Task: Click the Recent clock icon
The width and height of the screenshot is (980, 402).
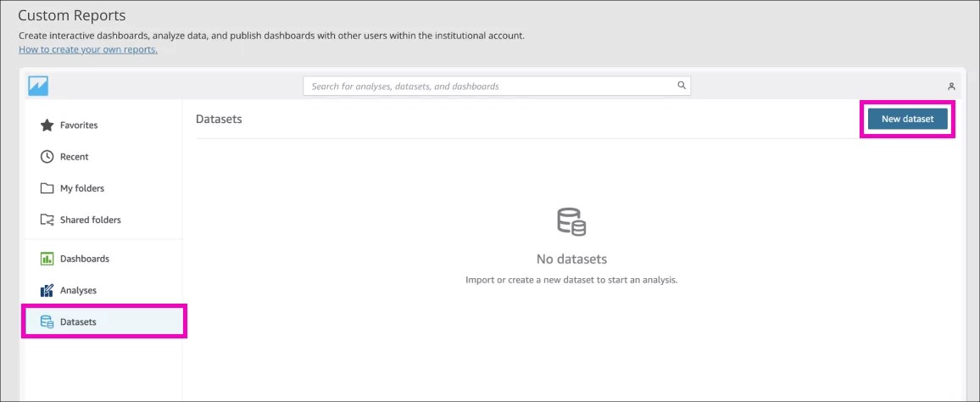Action: [47, 157]
